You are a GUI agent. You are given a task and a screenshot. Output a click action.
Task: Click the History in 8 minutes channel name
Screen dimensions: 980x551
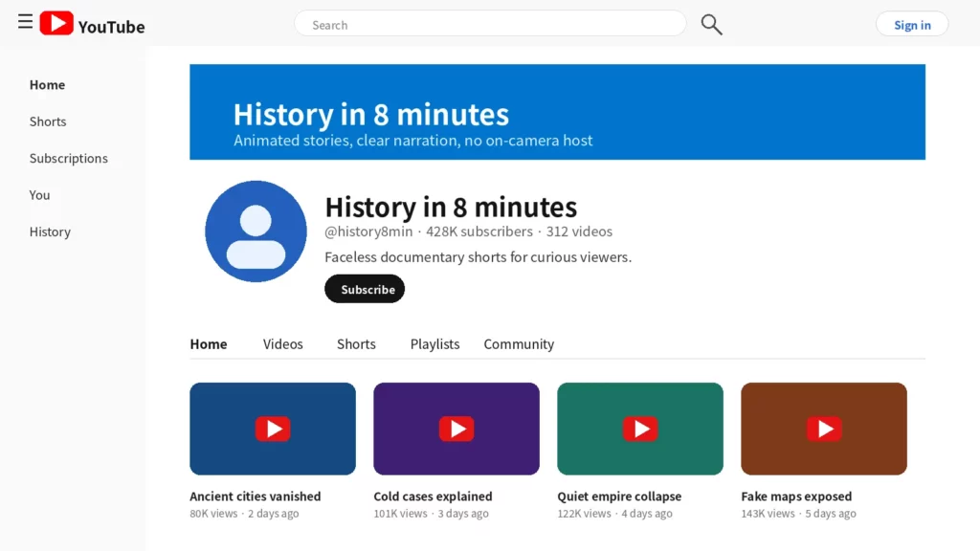451,207
